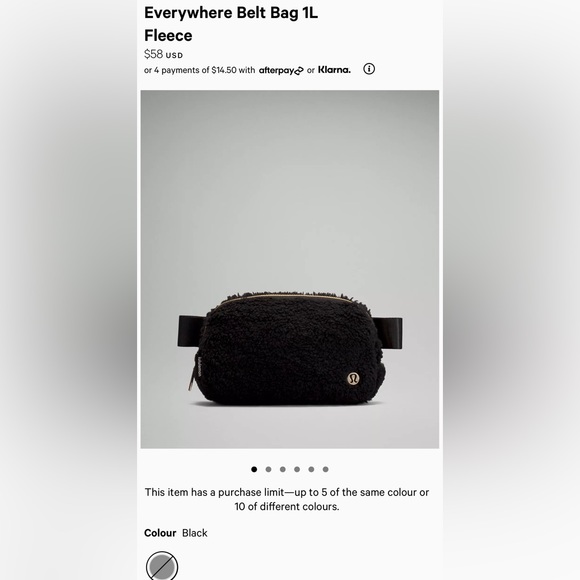Image resolution: width=580 pixels, height=580 pixels.
Task: Go to the second carousel dot
Action: click(268, 469)
